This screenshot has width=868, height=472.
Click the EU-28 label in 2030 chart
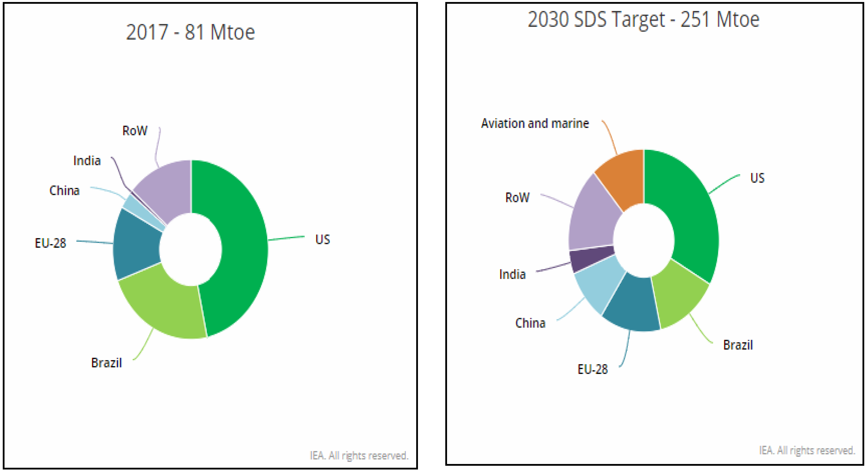pyautogui.click(x=593, y=369)
